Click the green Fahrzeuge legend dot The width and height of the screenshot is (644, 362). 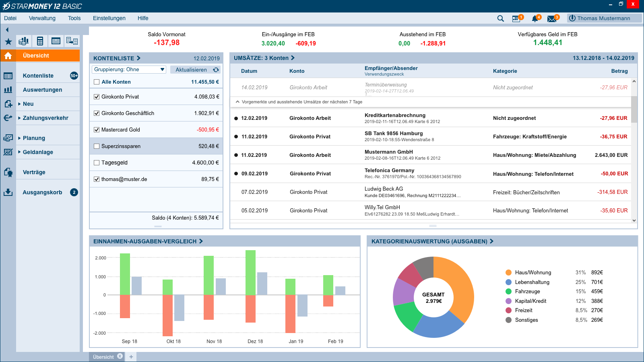point(508,291)
